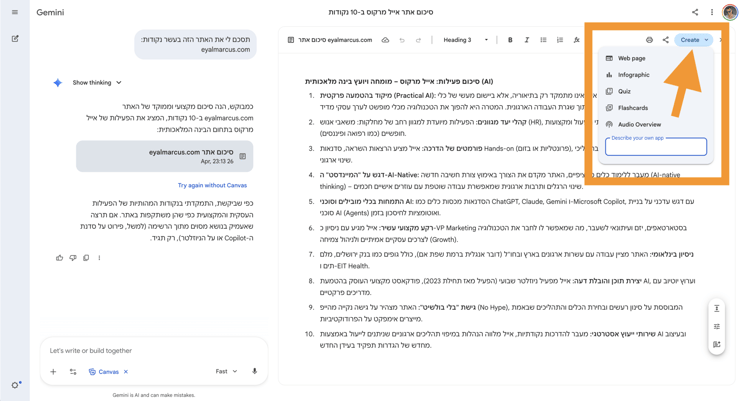Copy the response text
The height and width of the screenshot is (401, 740).
click(86, 258)
